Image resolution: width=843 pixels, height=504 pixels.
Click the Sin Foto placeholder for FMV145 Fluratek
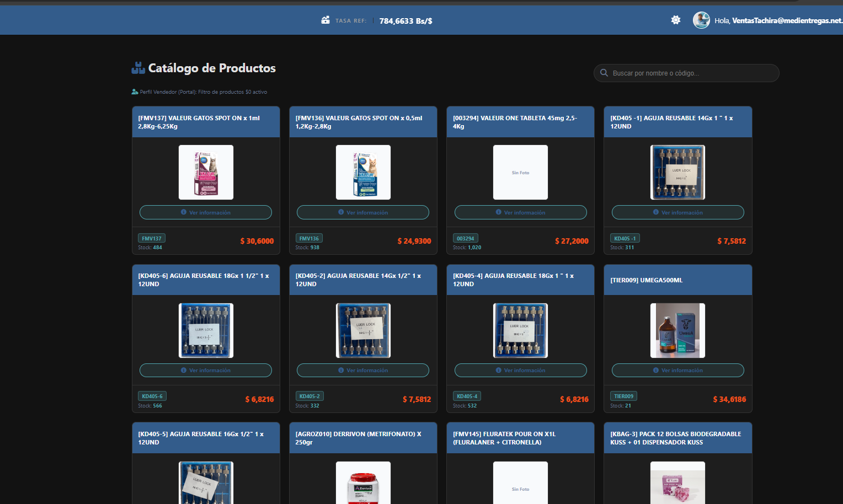click(x=520, y=482)
